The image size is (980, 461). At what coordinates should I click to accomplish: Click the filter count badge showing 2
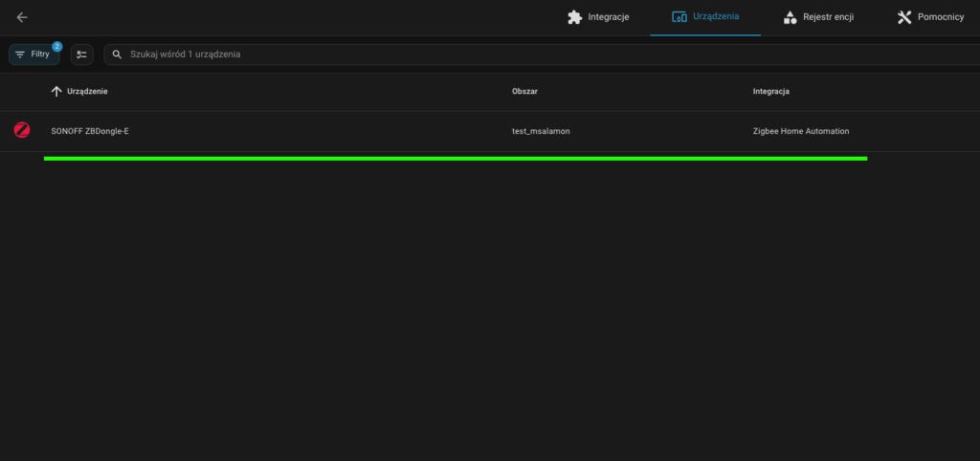pyautogui.click(x=56, y=46)
